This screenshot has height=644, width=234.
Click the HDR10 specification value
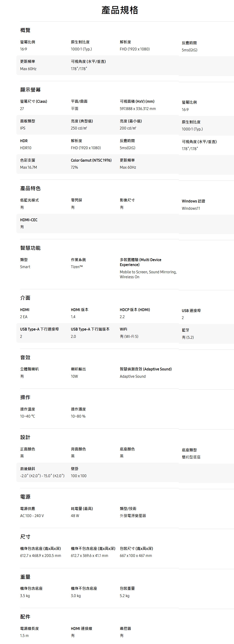click(x=26, y=148)
